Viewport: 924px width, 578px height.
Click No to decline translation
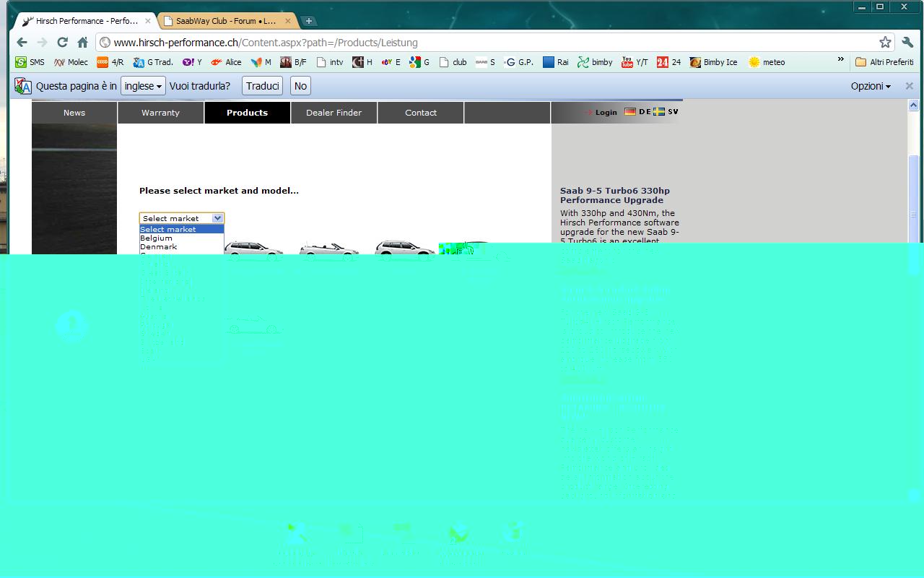click(300, 86)
